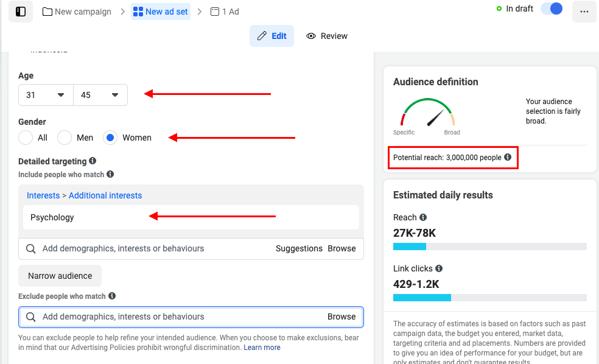Show info for Exclude people who match
This screenshot has width=599, height=364.
(112, 296)
